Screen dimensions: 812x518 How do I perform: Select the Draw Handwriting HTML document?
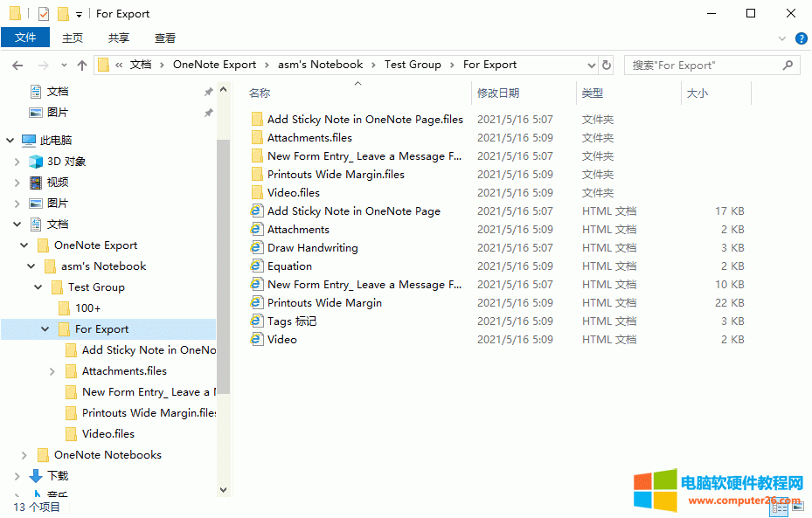[x=312, y=247]
